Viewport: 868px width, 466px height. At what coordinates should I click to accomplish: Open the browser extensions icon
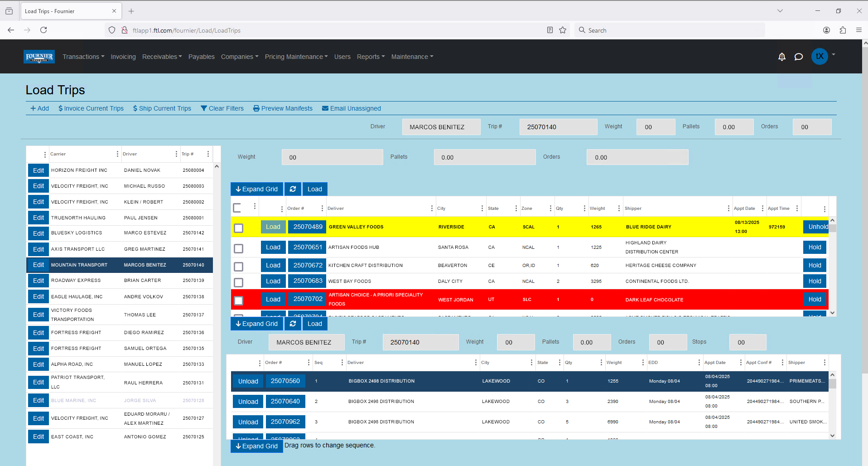[843, 30]
